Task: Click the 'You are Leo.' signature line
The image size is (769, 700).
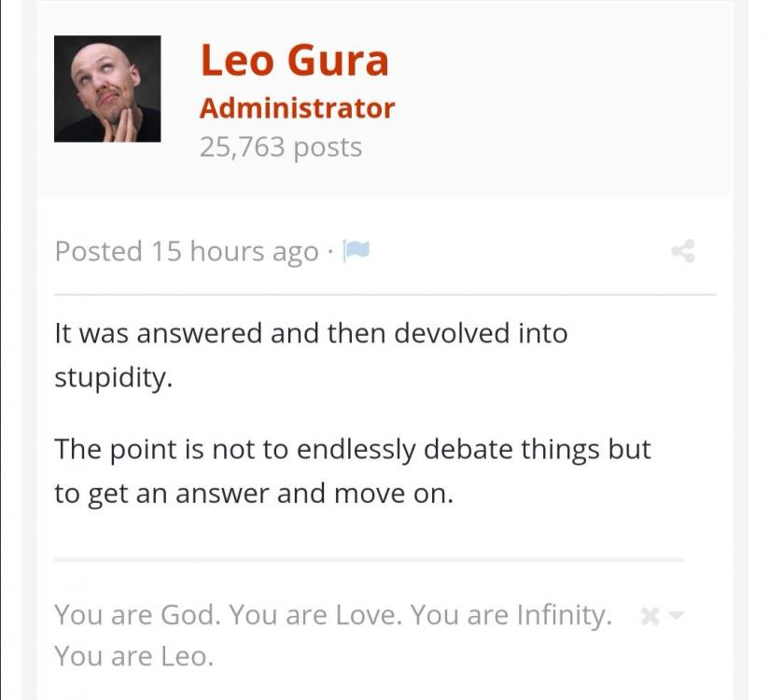Action: pos(133,656)
